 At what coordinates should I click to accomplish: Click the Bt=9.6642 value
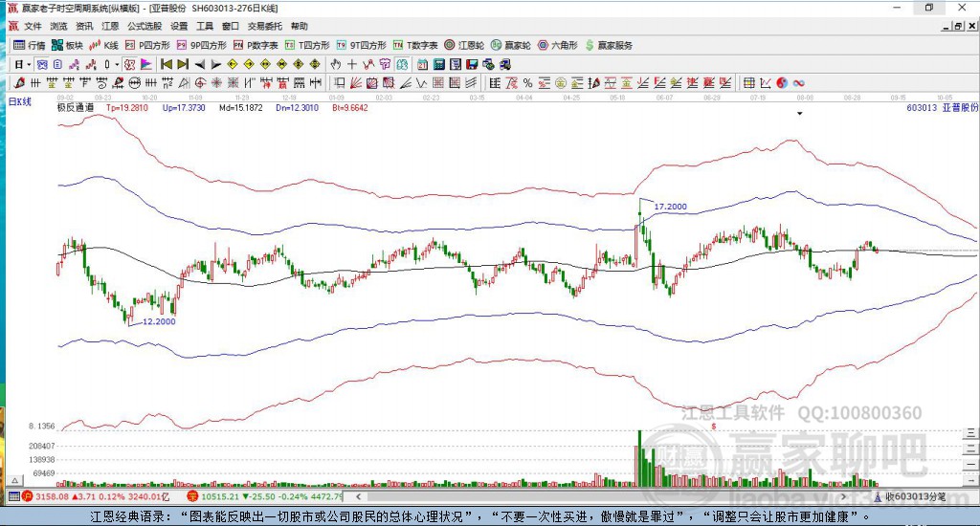pyautogui.click(x=350, y=107)
